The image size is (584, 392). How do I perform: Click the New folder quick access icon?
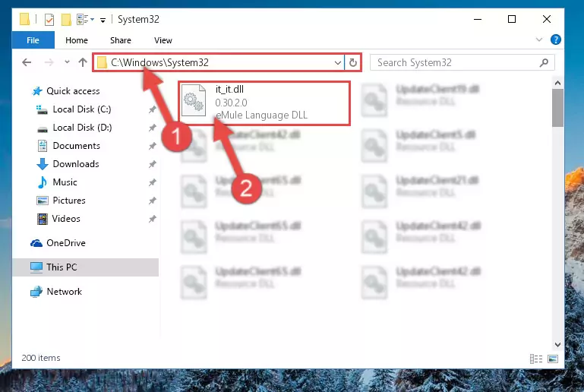(x=66, y=19)
